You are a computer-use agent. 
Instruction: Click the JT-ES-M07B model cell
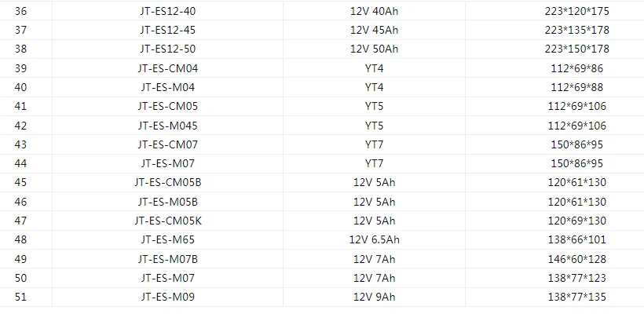point(167,259)
